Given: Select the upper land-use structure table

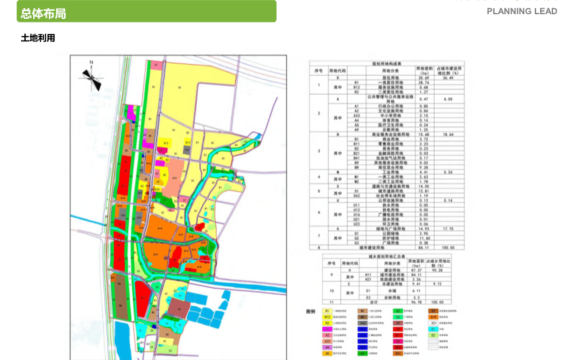Looking at the screenshot, I should coord(387,155).
